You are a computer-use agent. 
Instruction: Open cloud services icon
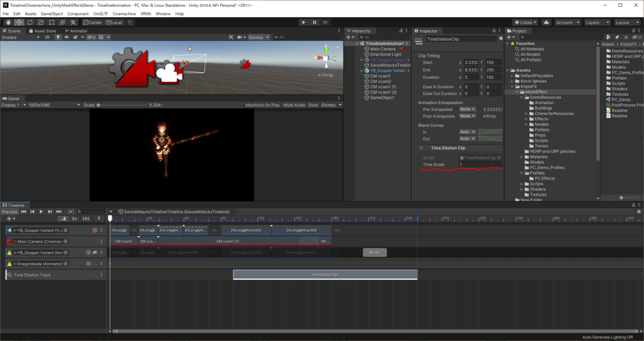[x=546, y=23]
